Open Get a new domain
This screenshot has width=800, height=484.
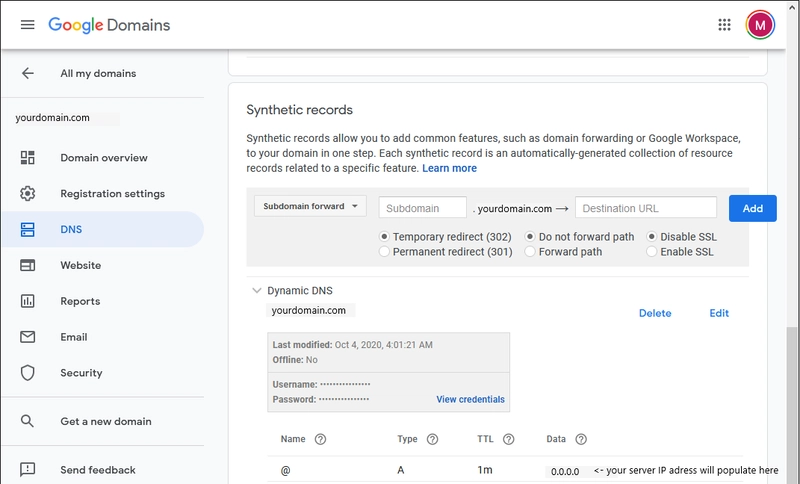[106, 421]
